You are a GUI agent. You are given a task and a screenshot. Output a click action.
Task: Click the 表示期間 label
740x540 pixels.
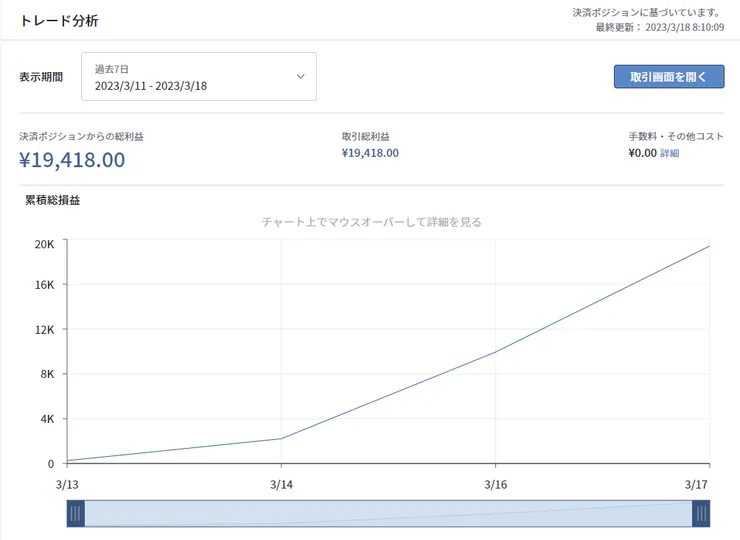pos(41,77)
